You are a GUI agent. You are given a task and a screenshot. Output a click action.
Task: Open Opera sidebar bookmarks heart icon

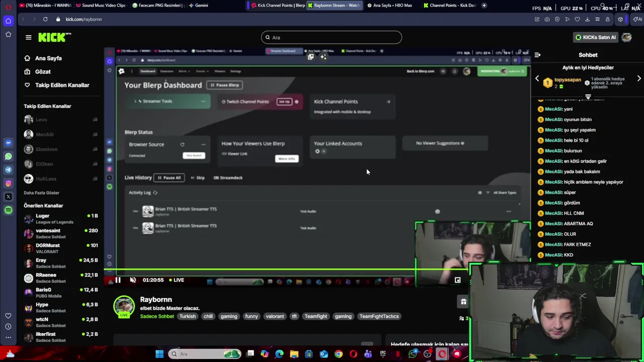pyautogui.click(x=8, y=316)
